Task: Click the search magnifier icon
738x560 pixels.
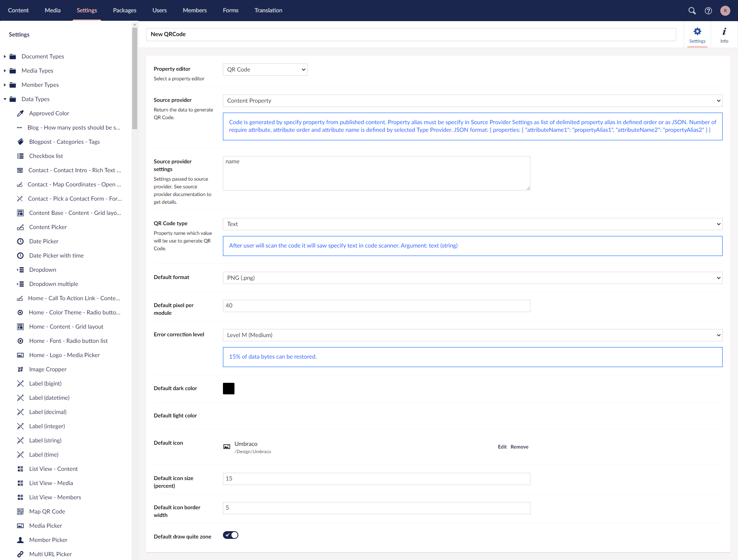Action: click(692, 11)
